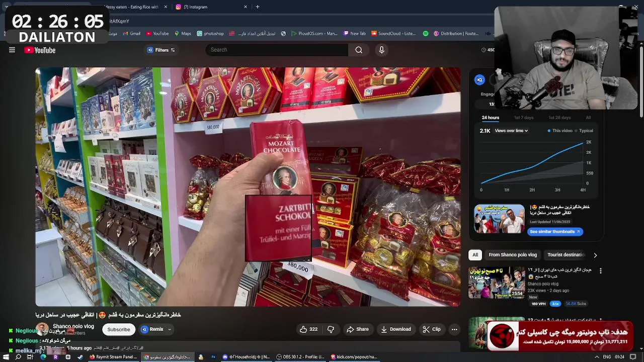Image resolution: width=644 pixels, height=362 pixels.
Task: Open the vidIQ panel thumbnail preview
Action: (x=499, y=219)
